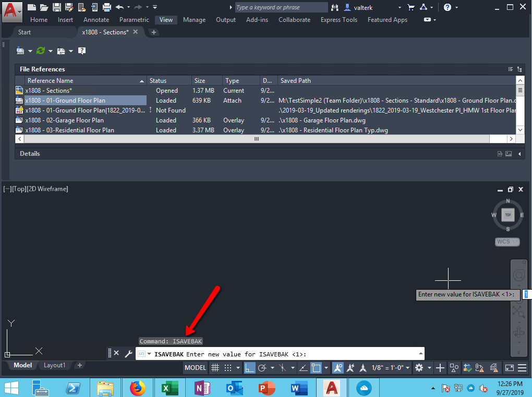Open a drawing file from toolbar

[x=44, y=7]
